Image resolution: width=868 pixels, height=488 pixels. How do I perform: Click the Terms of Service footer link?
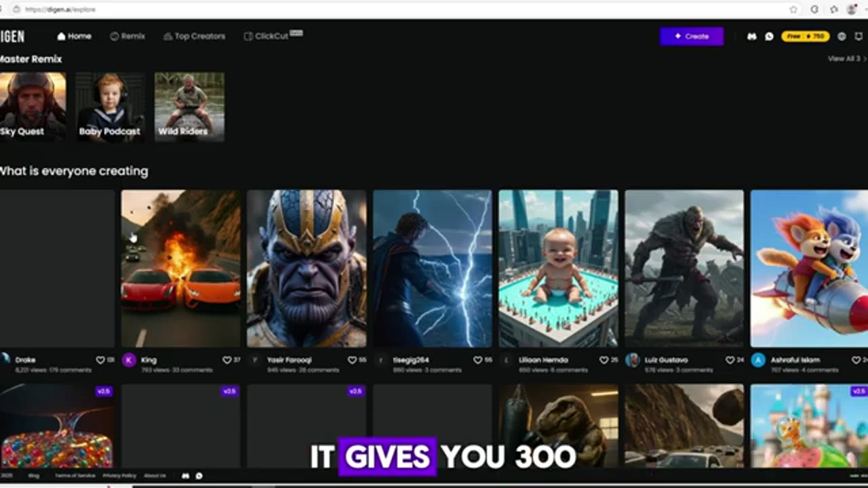click(x=75, y=476)
